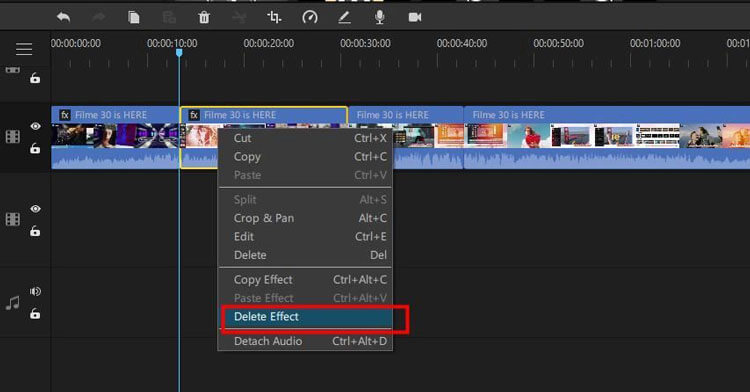Toggle the lock on the second video track
750x392 pixels.
(35, 231)
